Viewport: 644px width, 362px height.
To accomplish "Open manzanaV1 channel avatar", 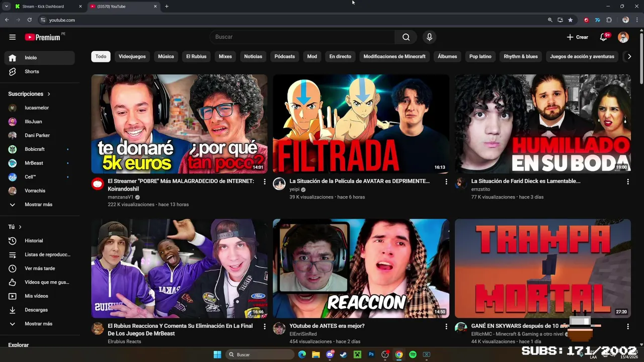I will (x=98, y=184).
